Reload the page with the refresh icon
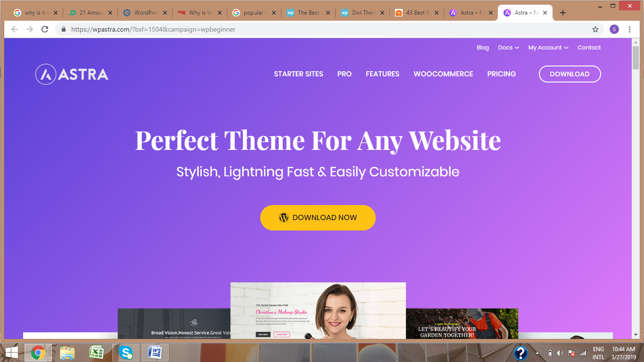The height and width of the screenshot is (362, 644). pos(45,29)
